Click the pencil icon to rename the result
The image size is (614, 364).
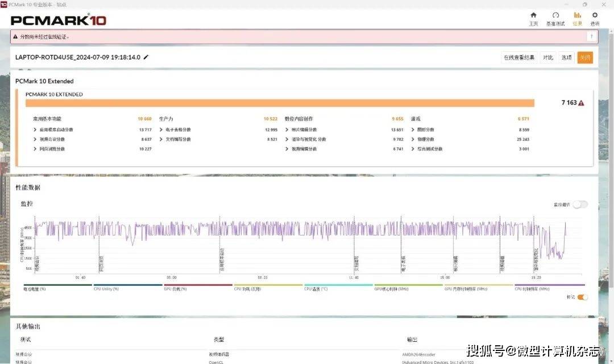tap(146, 57)
